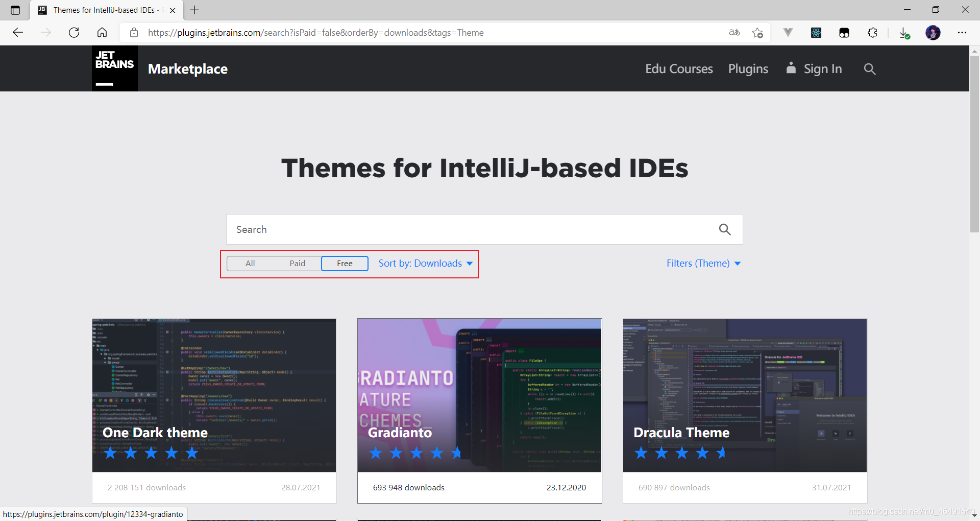The height and width of the screenshot is (521, 980).
Task: Open the Sort by: Downloads dropdown
Action: pyautogui.click(x=426, y=264)
